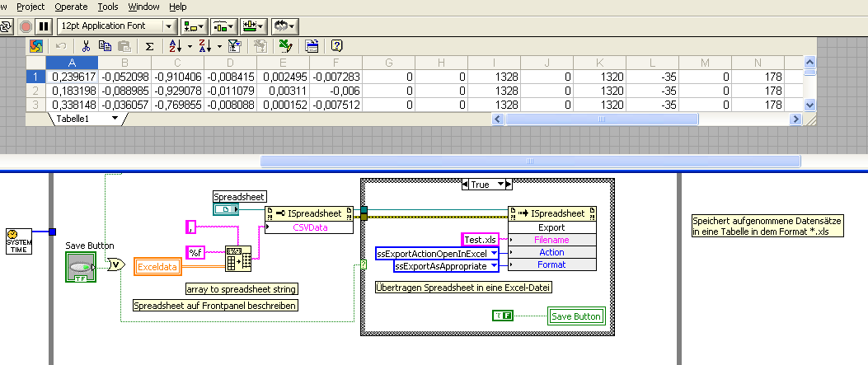The image size is (868, 365).
Task: Click the Array to Spreadsheet String node
Action: point(238,259)
